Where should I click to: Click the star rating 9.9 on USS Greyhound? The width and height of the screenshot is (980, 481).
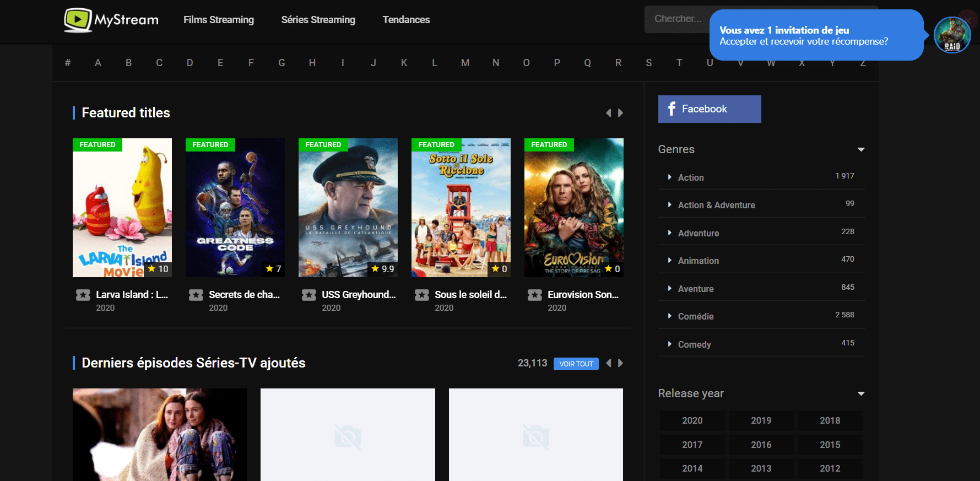coord(382,269)
